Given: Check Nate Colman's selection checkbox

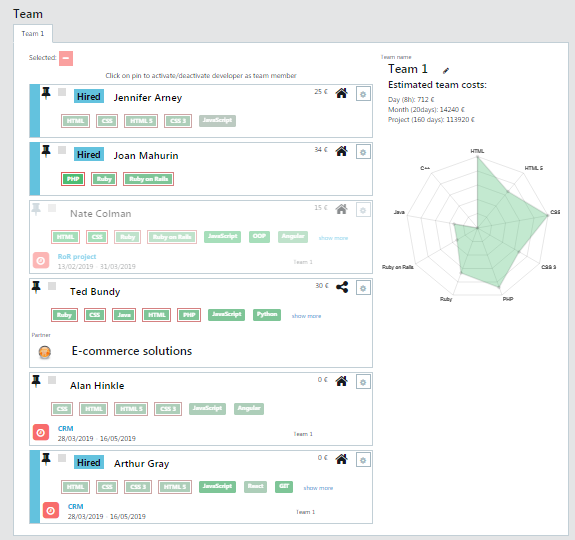Looking at the screenshot, I should [x=52, y=208].
